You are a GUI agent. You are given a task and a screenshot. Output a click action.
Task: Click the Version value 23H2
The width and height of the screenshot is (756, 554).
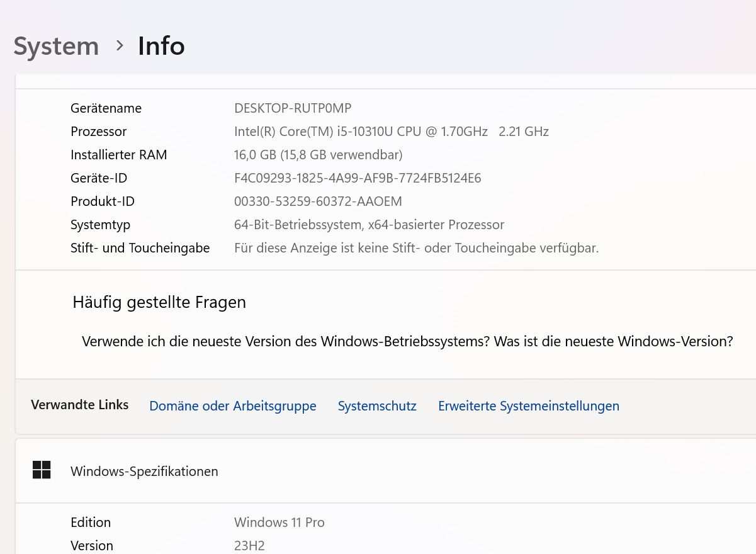pyautogui.click(x=249, y=546)
